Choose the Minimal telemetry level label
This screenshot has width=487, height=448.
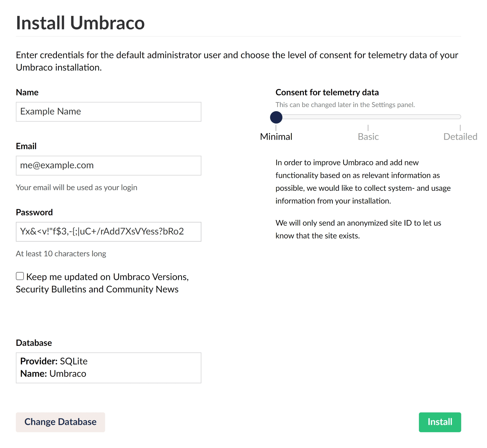(276, 137)
